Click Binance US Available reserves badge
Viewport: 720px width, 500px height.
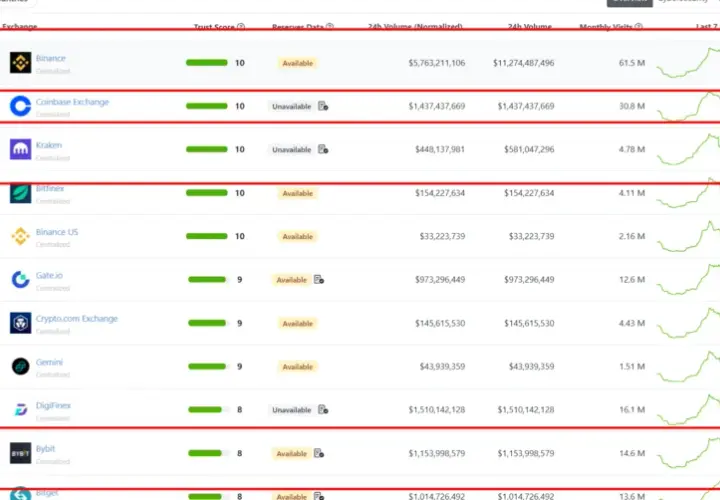coord(298,236)
